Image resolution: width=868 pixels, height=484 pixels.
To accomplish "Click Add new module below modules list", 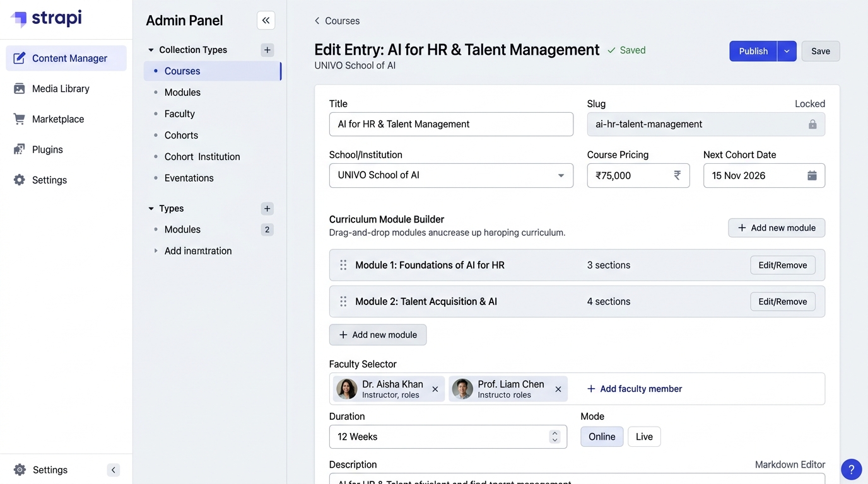I will (x=378, y=335).
